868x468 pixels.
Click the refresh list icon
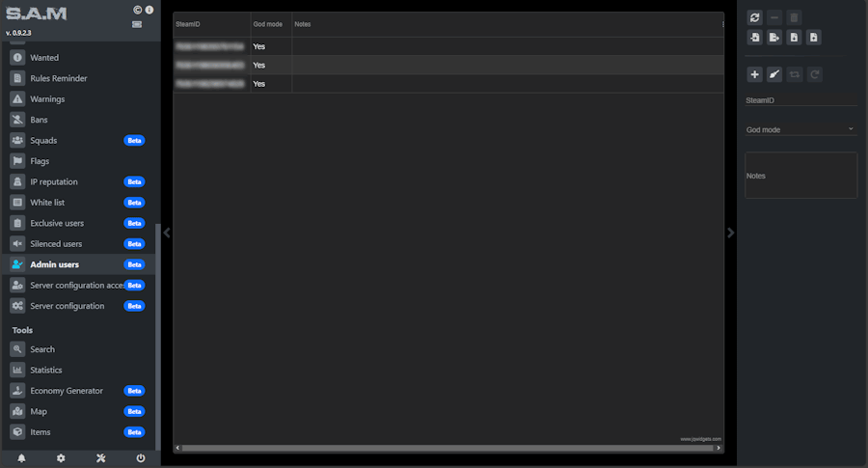[x=754, y=17]
